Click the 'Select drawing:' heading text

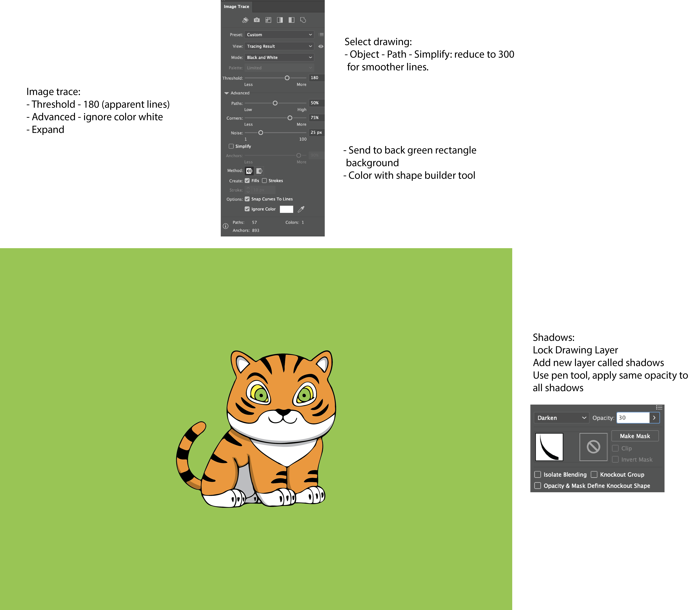click(378, 42)
